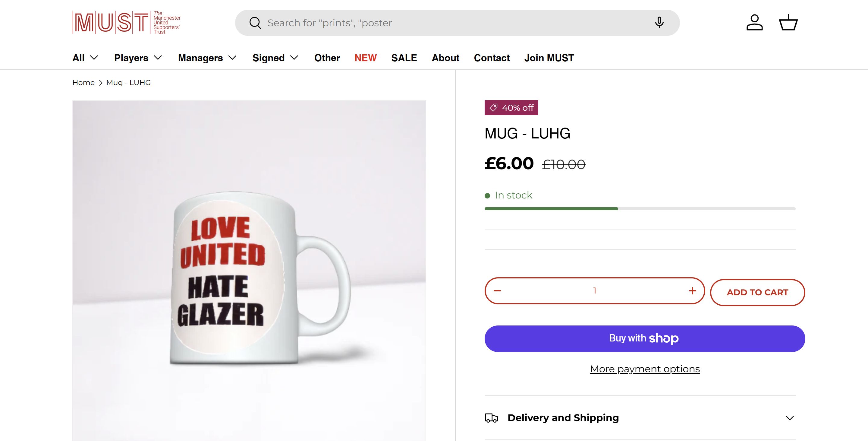Click the delivery truck icon
This screenshot has width=868, height=441.
click(x=491, y=418)
